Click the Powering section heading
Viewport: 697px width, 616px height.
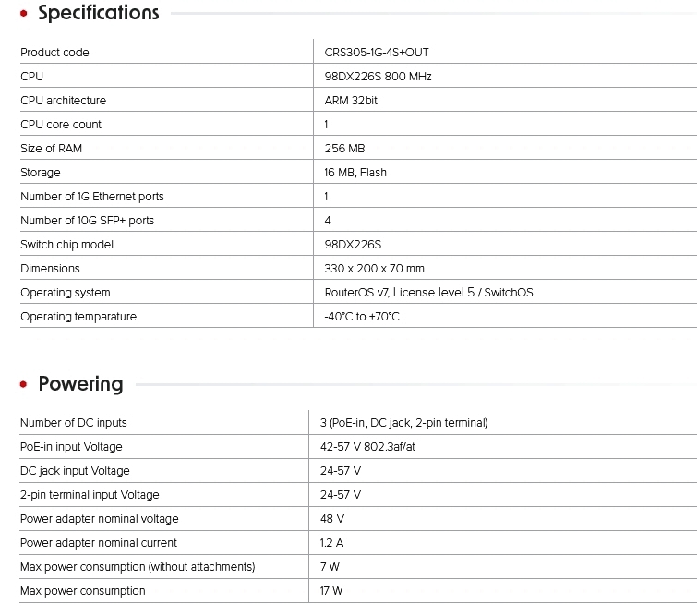click(80, 384)
